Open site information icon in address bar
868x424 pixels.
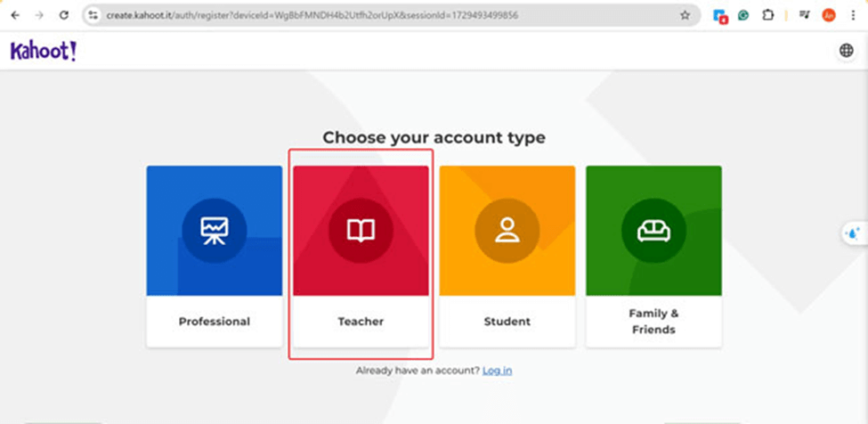click(x=93, y=15)
